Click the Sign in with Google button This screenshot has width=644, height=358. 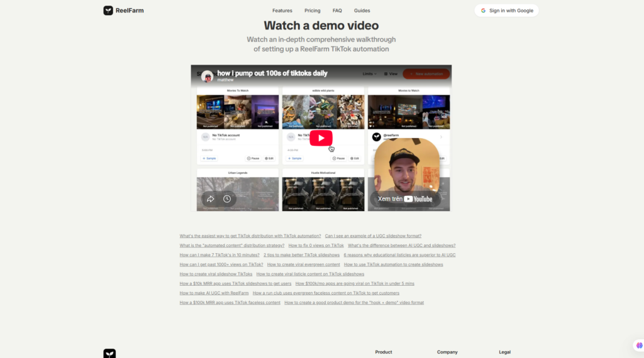[x=506, y=11]
